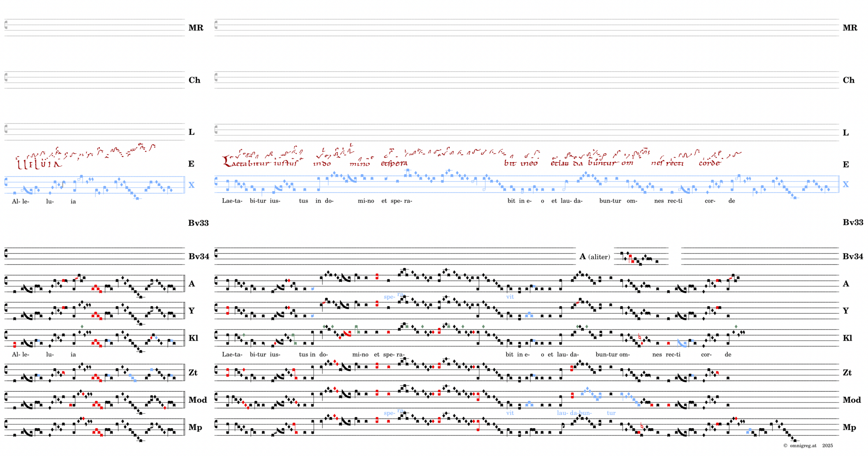
Task: Select the E source label at the far right
Action: [846, 165]
